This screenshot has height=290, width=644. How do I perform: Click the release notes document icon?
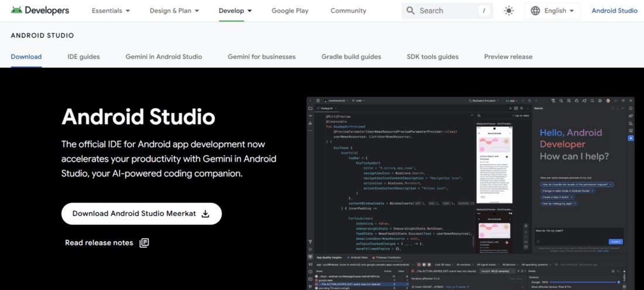click(x=144, y=243)
